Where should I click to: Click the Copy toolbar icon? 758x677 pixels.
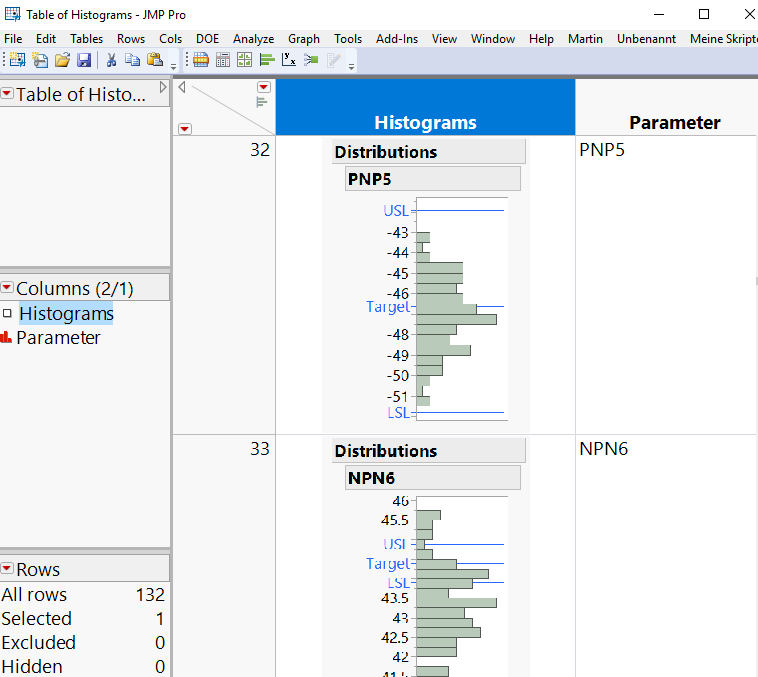pos(132,60)
